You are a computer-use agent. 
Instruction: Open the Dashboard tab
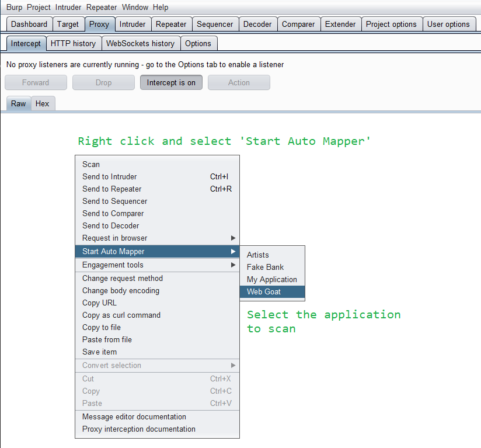point(29,24)
